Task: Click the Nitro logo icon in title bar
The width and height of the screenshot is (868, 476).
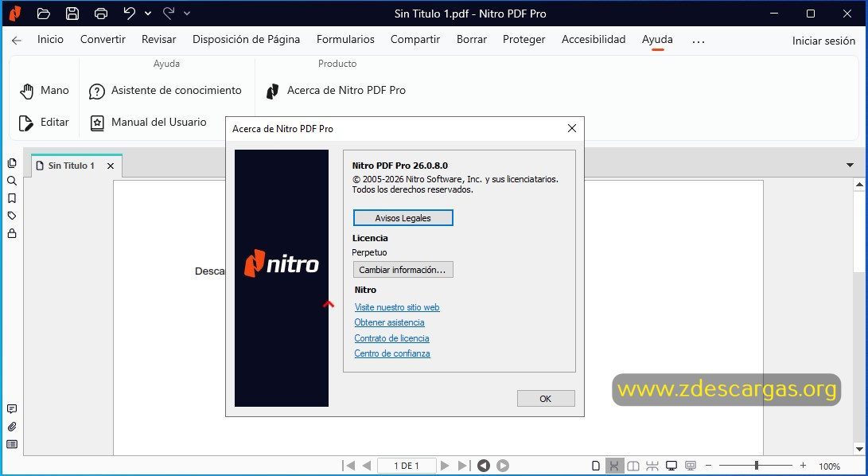Action: (15, 14)
